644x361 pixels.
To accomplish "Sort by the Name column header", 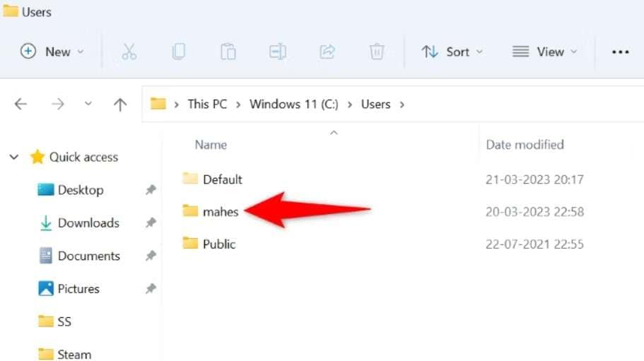I will tap(211, 145).
